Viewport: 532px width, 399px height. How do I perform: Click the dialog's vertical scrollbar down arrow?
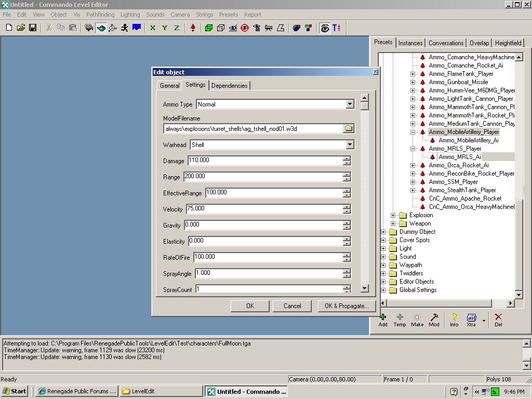pyautogui.click(x=364, y=288)
